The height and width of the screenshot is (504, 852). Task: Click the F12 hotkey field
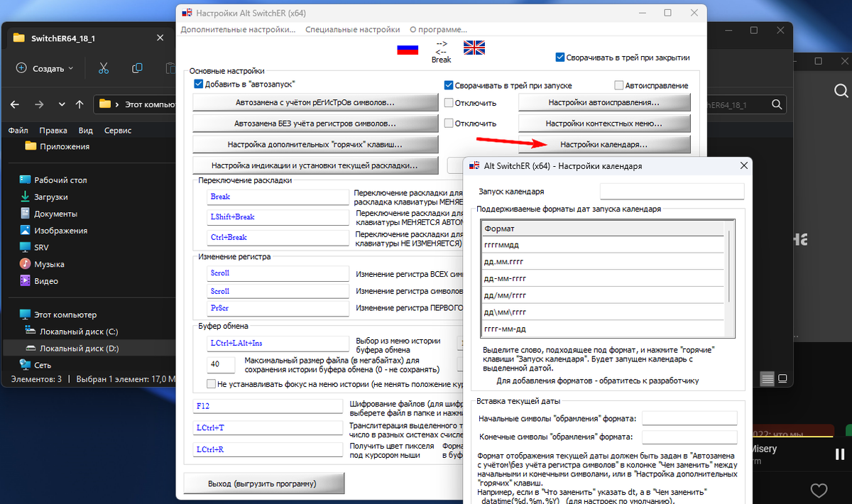268,407
